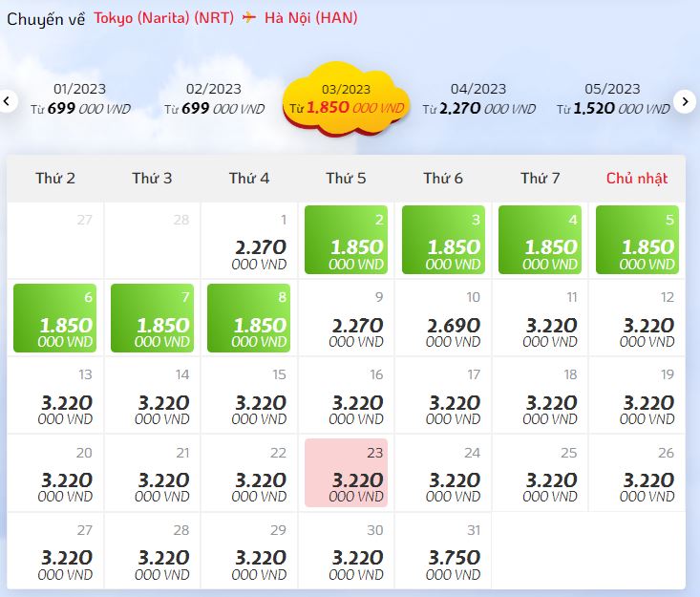Click the Thứ 2 column header

[54, 179]
